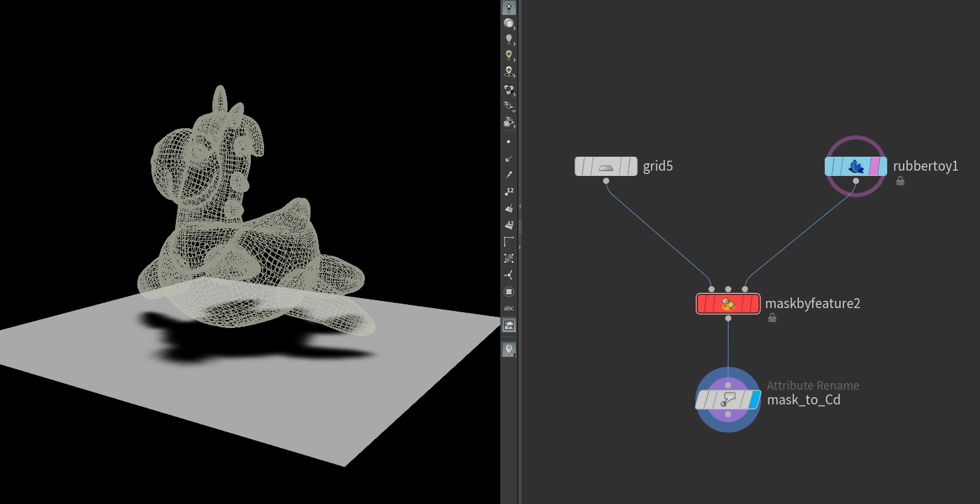980x504 pixels.
Task: Show primitive numbers with the face-12 icon
Action: (509, 225)
